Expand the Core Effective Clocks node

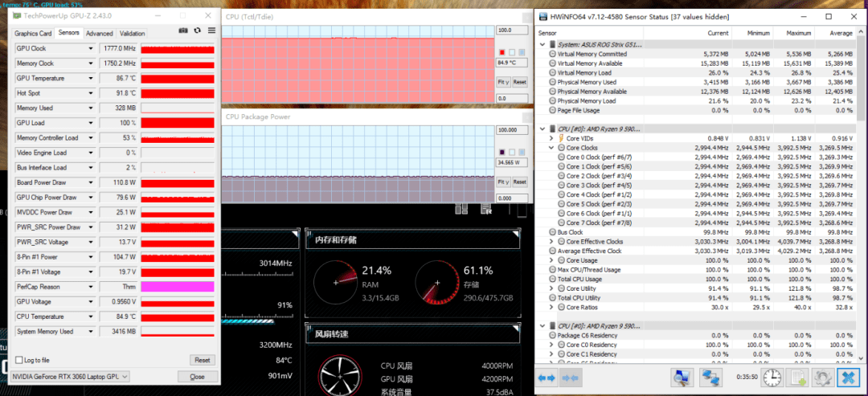click(x=551, y=242)
